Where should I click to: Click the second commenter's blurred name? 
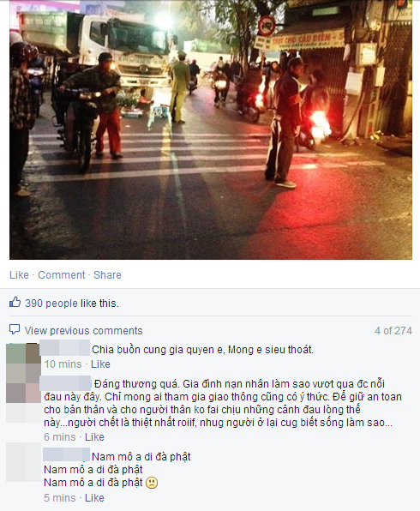pyautogui.click(x=65, y=383)
